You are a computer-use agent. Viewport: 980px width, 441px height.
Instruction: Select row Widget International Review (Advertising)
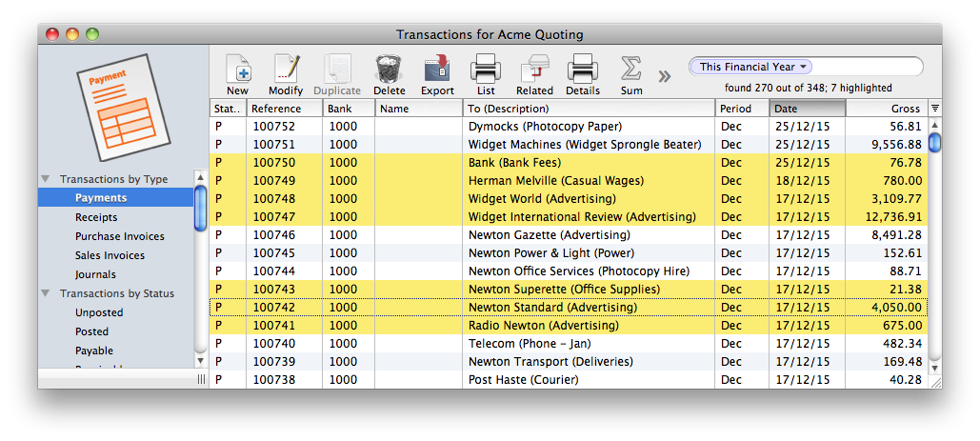569,217
